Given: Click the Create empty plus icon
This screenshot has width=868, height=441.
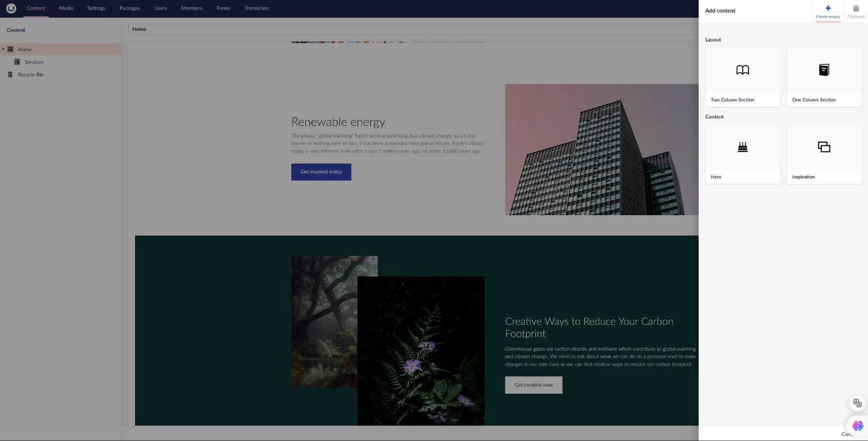Looking at the screenshot, I should [828, 8].
